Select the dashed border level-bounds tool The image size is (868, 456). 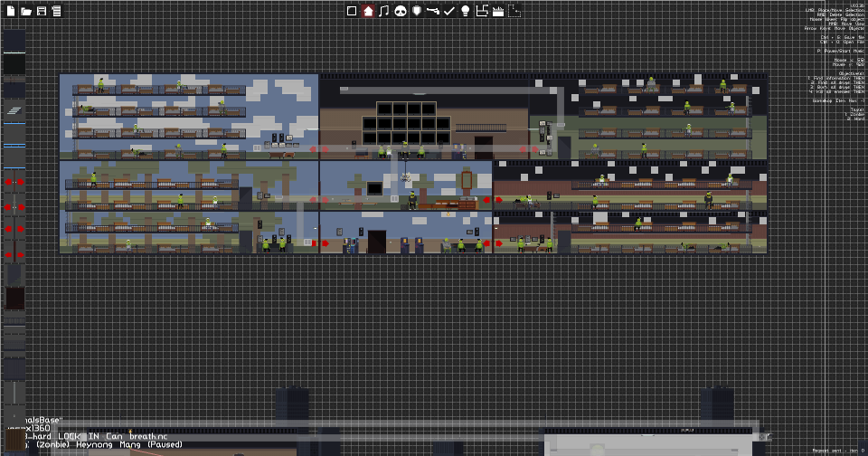pyautogui.click(x=514, y=11)
